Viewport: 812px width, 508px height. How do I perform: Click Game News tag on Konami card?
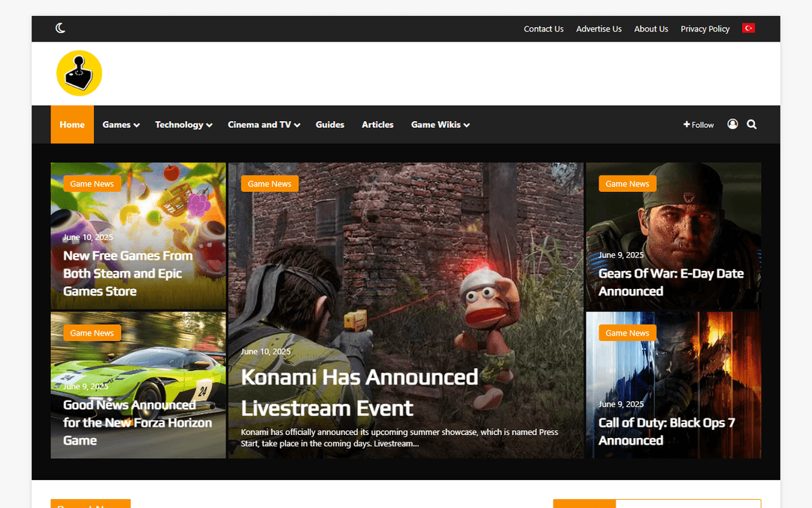coord(269,184)
